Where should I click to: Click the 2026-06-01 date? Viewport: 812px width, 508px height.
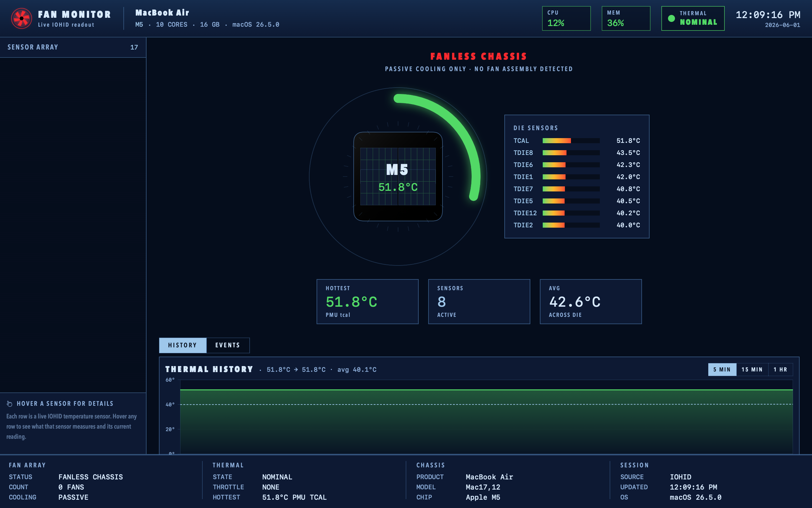(x=783, y=25)
